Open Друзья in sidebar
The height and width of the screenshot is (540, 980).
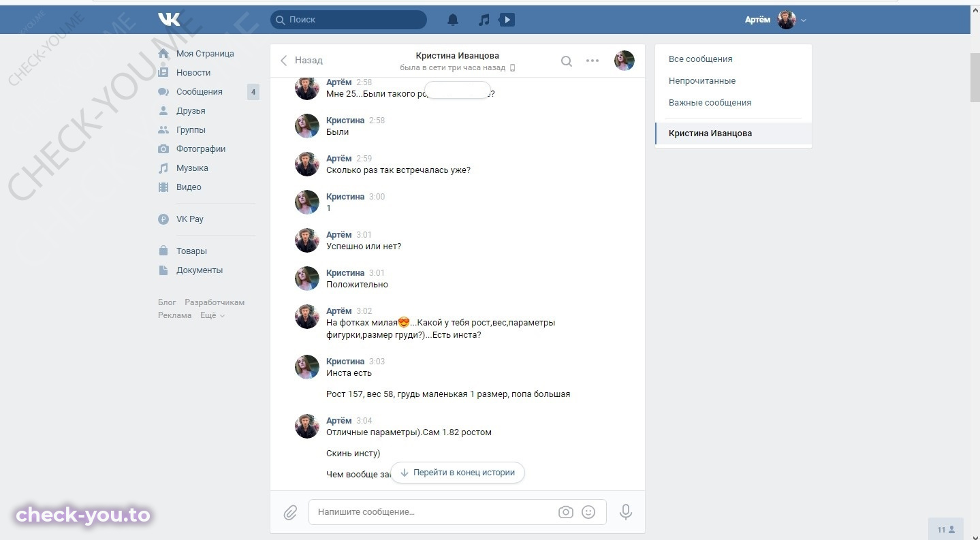click(x=191, y=111)
